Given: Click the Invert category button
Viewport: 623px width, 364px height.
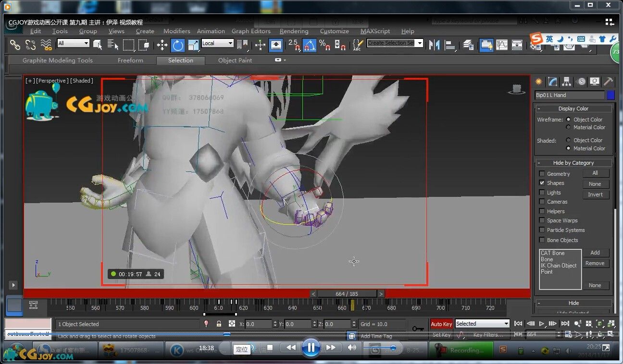Looking at the screenshot, I should pyautogui.click(x=595, y=194).
